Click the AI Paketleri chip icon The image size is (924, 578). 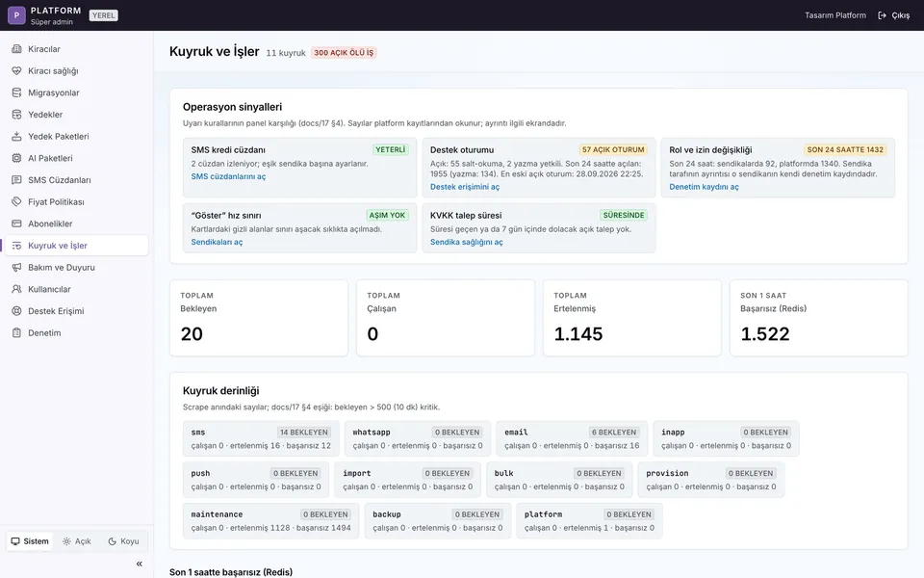[x=16, y=158]
